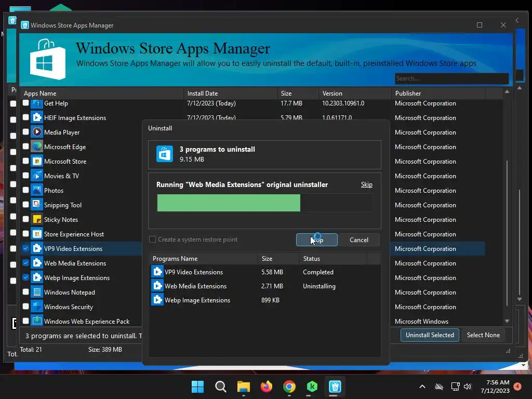This screenshot has height=399, width=532.
Task: Uncheck the Webp Image Extensions checkbox
Action: (x=26, y=277)
